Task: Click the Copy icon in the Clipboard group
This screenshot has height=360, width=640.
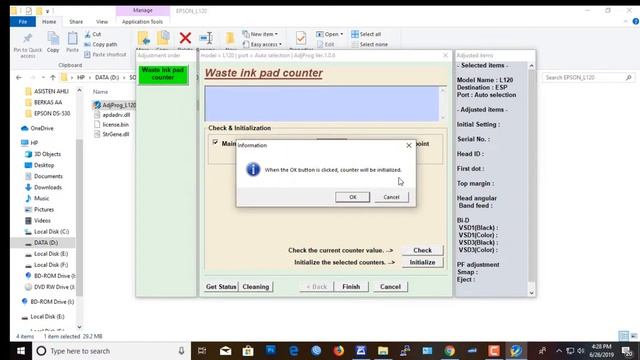Action: 53,39
